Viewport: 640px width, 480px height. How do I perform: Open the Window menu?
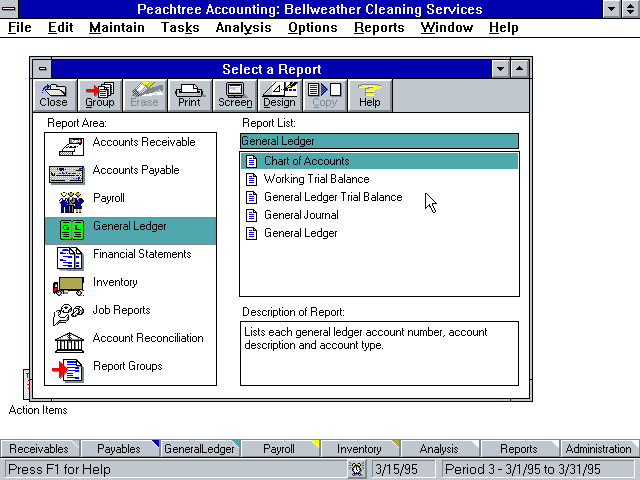coord(447,28)
